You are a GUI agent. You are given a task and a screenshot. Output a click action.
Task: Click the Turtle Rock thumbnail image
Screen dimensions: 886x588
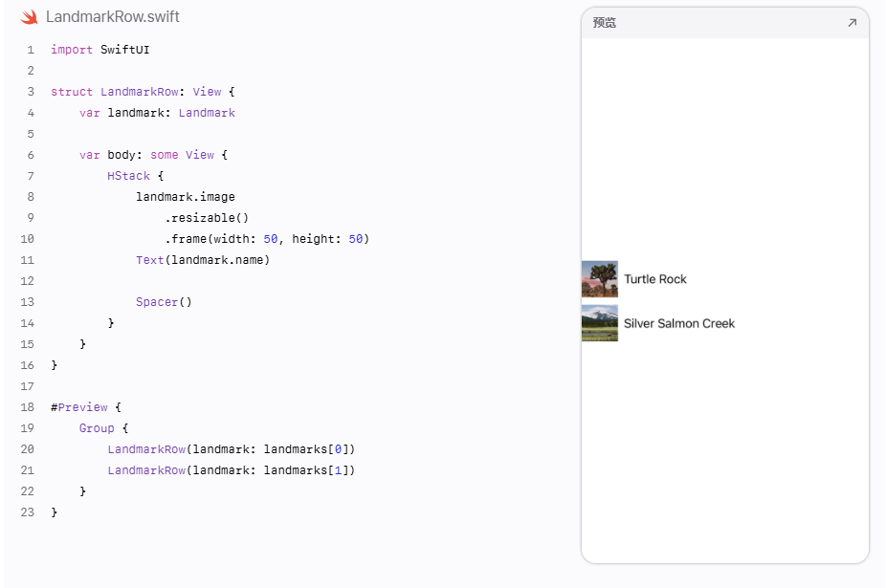click(x=600, y=279)
